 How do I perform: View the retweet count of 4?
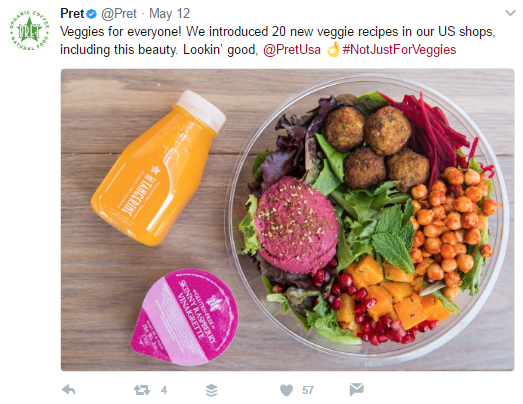coord(164,390)
